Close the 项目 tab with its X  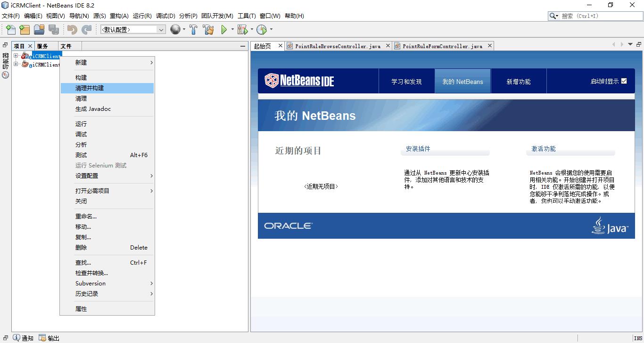point(30,46)
